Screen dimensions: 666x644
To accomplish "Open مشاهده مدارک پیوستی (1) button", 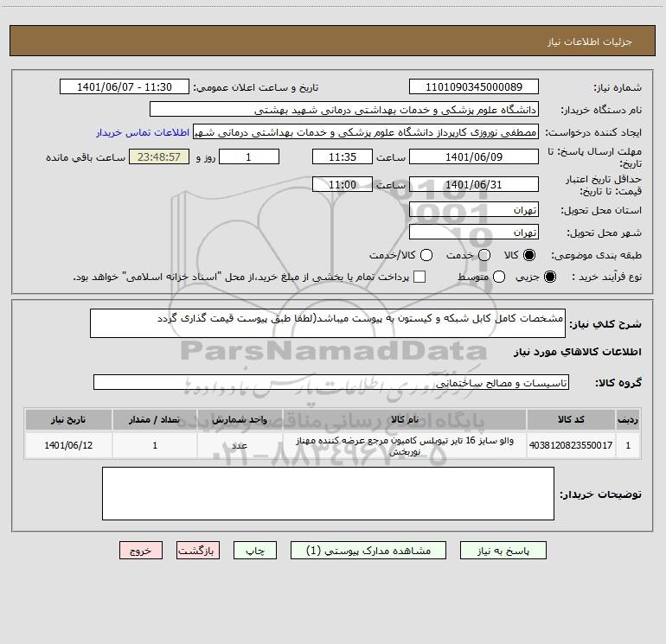I will (368, 550).
